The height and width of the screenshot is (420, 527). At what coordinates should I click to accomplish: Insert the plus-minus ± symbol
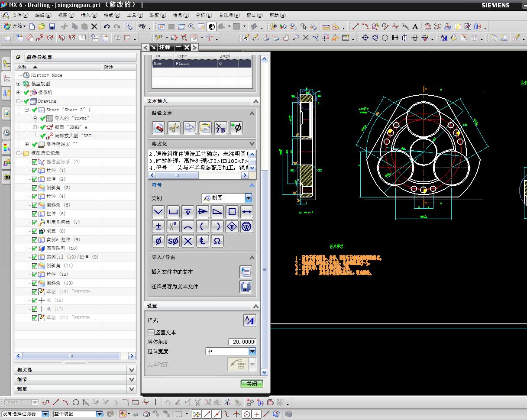point(158,226)
